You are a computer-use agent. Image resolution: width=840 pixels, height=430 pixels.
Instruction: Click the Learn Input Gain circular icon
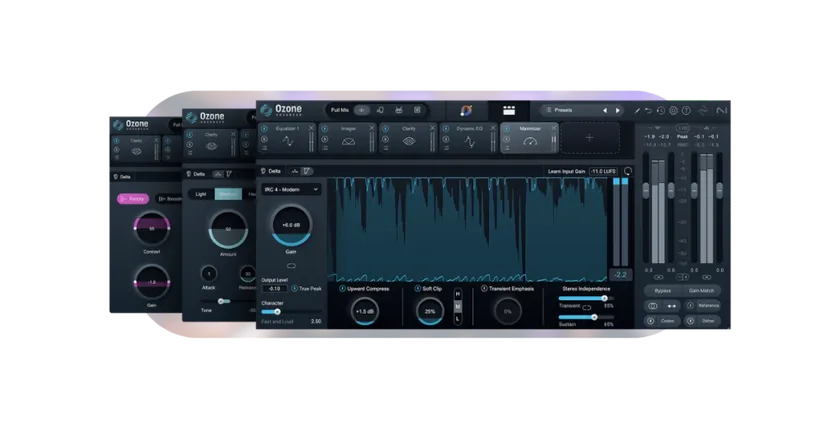pos(628,171)
